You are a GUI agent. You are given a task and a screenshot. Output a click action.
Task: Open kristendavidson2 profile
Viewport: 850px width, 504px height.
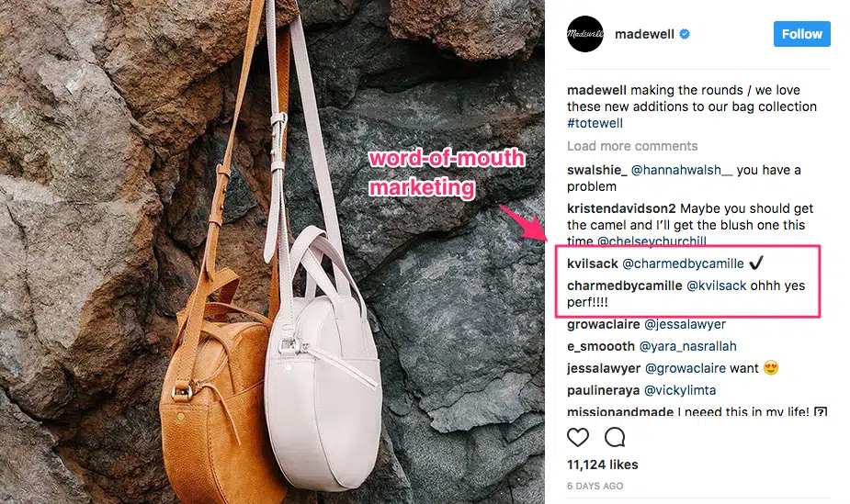[621, 208]
